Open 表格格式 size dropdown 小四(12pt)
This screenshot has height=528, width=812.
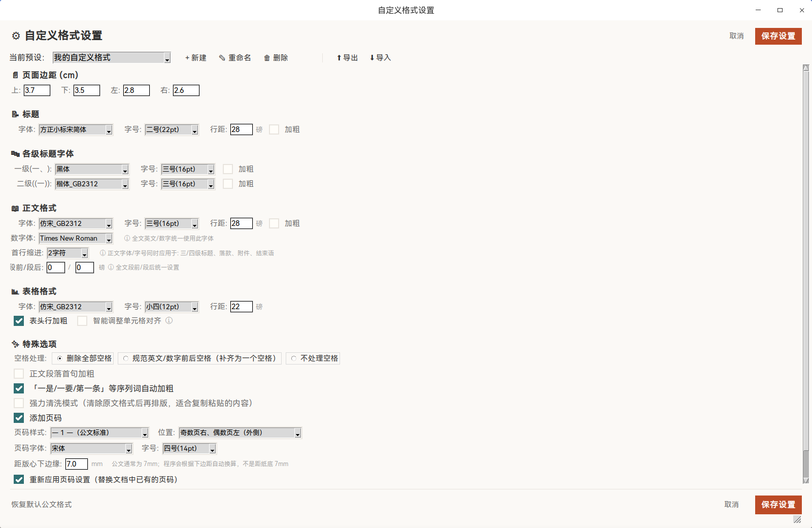(172, 307)
